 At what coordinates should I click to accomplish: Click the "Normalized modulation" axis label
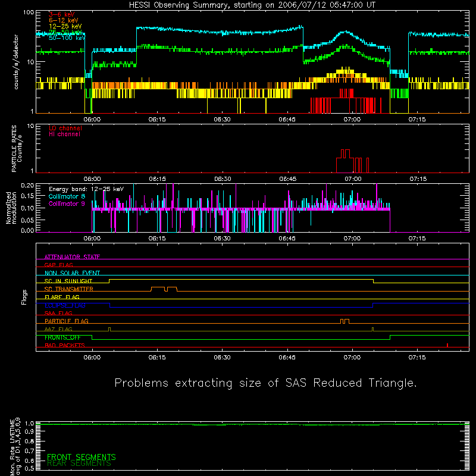11,208
